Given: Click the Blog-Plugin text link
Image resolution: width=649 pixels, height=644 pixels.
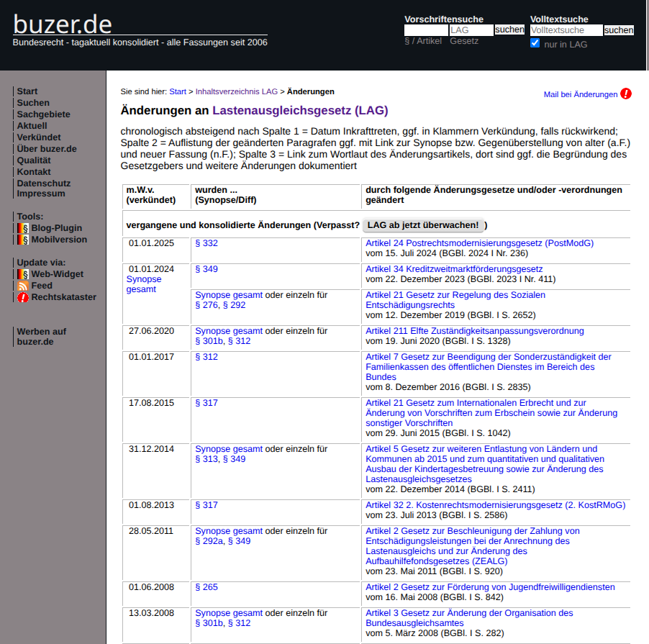Looking at the screenshot, I should (57, 228).
